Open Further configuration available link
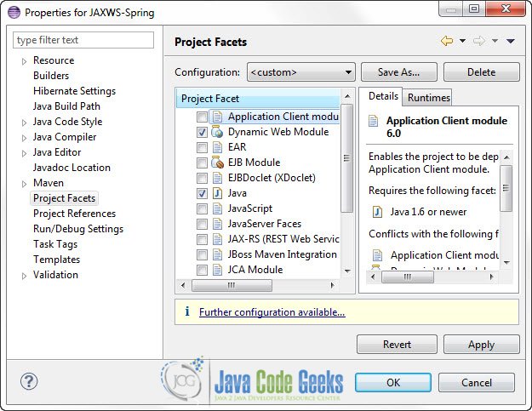 [272, 312]
